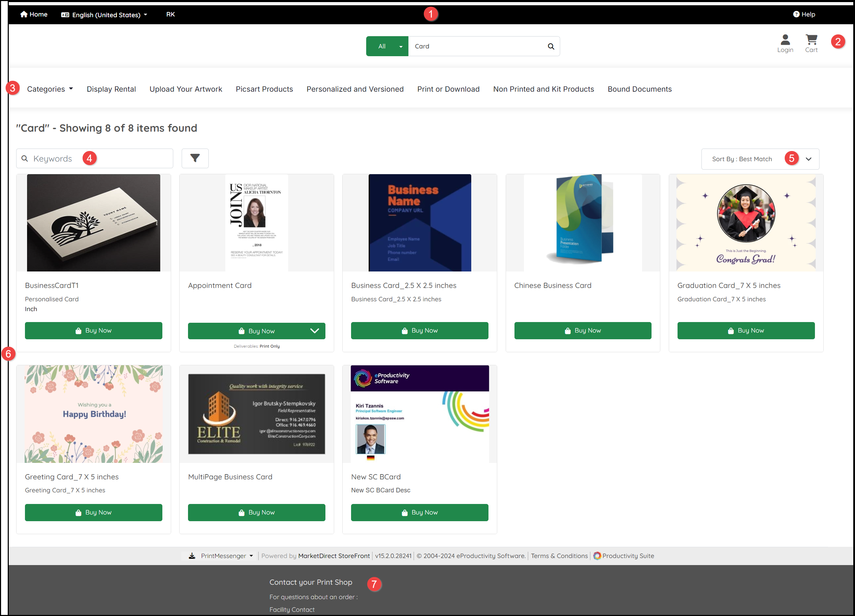This screenshot has width=855, height=616.
Task: Expand Appointment Card Buy Now options arrow
Action: click(x=315, y=331)
